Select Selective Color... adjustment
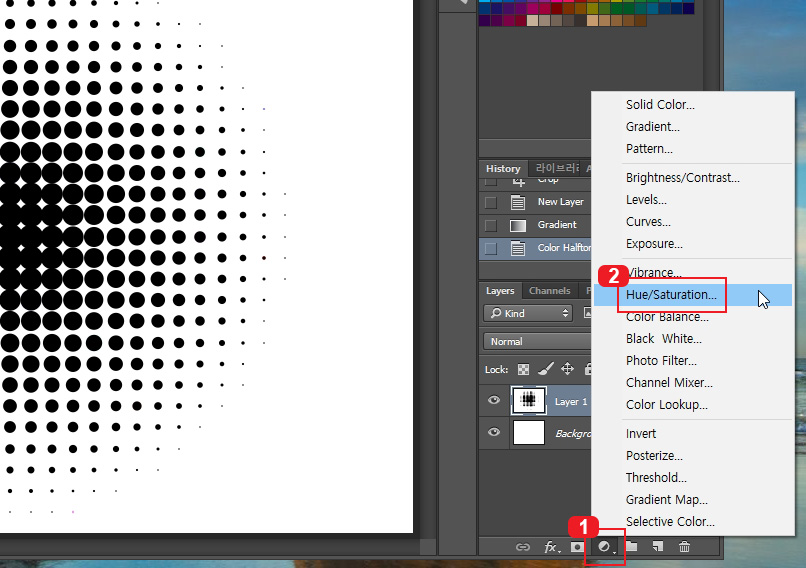The height and width of the screenshot is (568, 806). point(670,523)
